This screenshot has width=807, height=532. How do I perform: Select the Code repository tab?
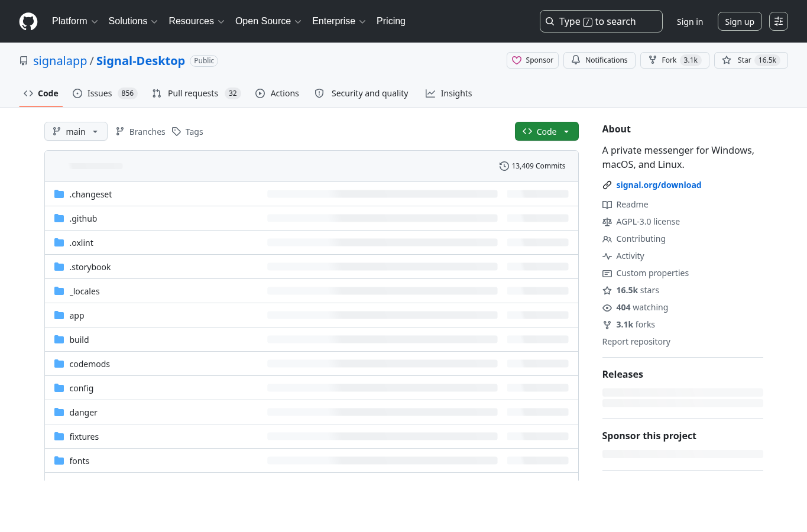coord(41,93)
